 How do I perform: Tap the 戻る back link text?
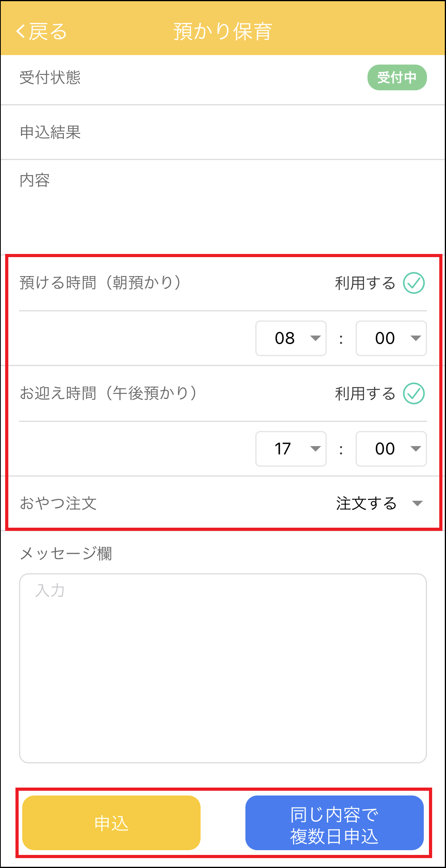coord(48,32)
